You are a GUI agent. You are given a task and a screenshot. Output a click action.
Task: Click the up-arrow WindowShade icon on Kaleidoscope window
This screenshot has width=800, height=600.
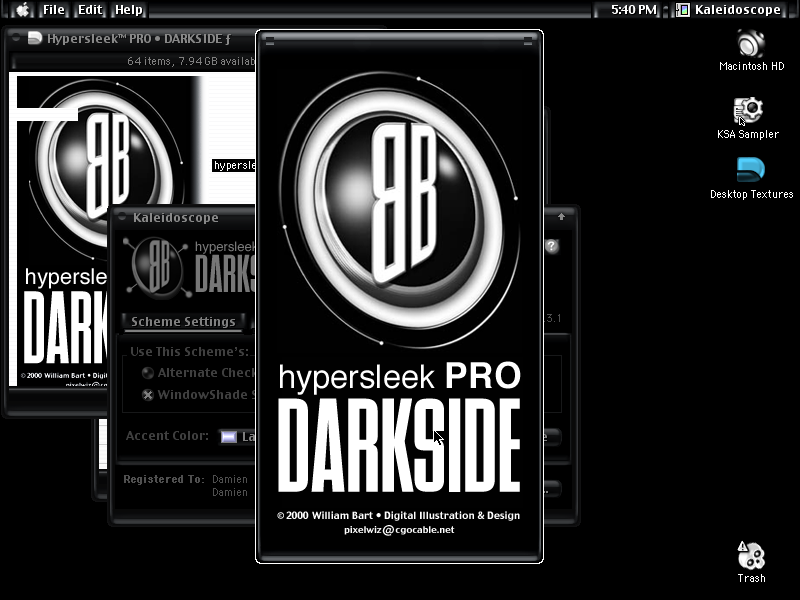561,216
